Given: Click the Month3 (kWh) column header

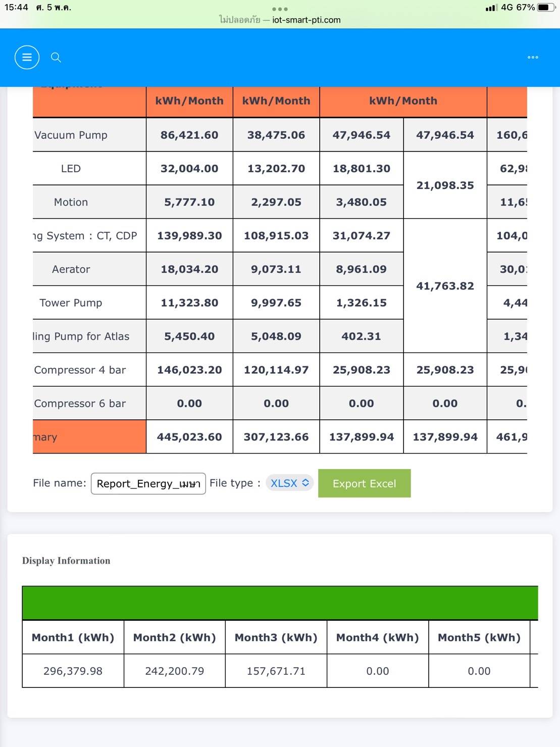Looking at the screenshot, I should click(x=276, y=637).
